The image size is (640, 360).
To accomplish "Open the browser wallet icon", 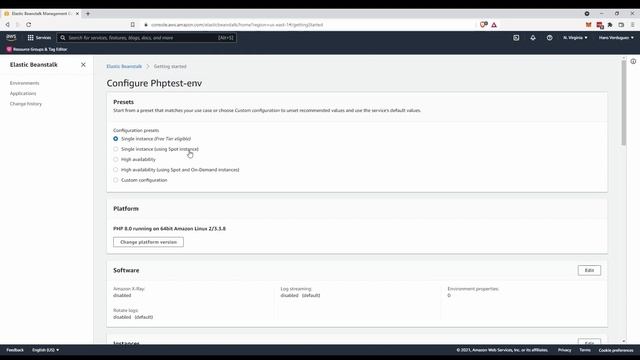I will pos(621,24).
